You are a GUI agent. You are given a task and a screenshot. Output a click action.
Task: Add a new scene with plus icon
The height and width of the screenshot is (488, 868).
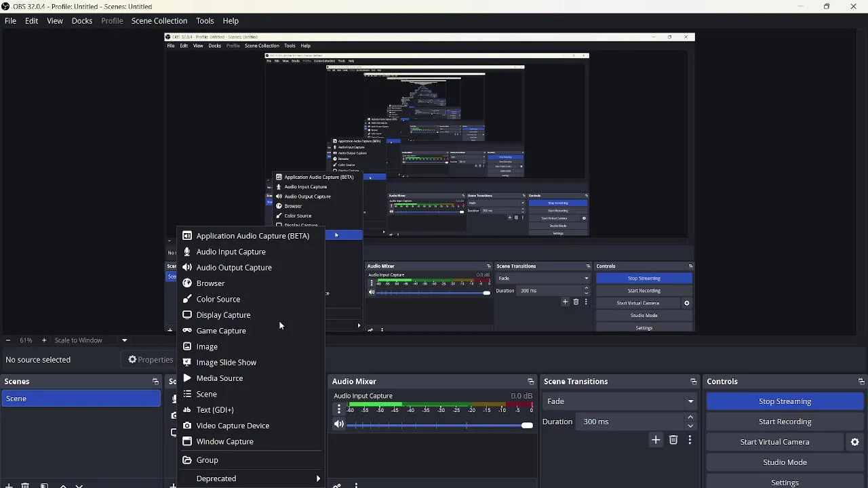9,485
